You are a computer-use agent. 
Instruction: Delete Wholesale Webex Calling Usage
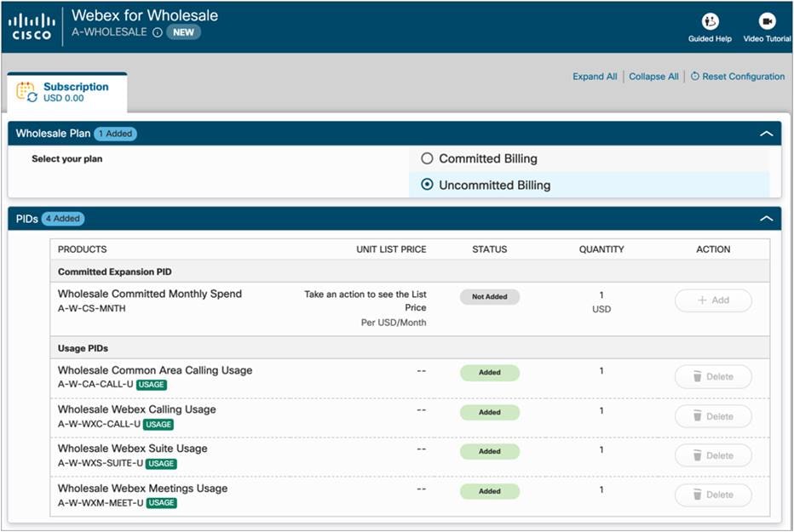pyautogui.click(x=713, y=416)
